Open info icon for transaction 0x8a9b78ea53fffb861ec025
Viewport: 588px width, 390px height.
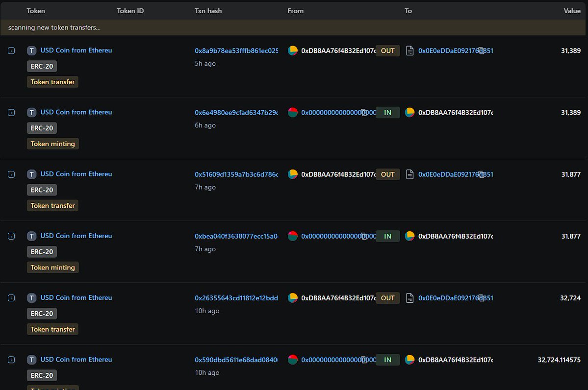coord(11,50)
